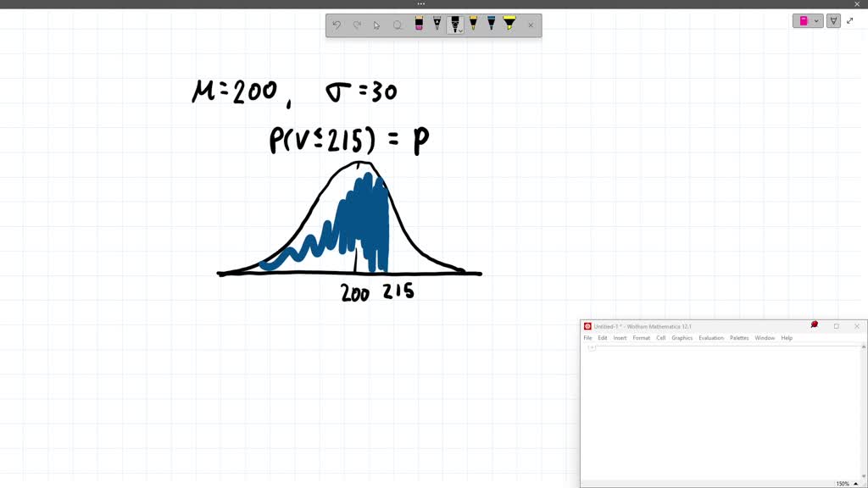Toggle the currently active black pen
This screenshot has height=488, width=868.
tap(455, 24)
